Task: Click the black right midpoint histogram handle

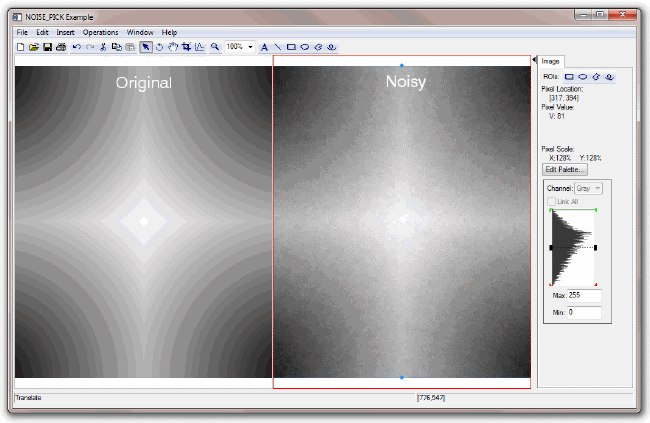Action: [x=596, y=248]
